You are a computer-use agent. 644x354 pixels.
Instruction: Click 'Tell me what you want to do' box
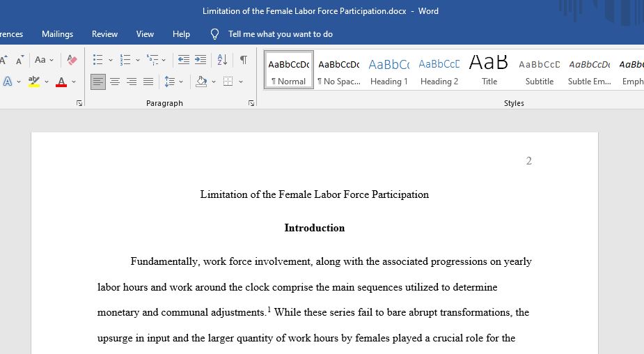[281, 34]
